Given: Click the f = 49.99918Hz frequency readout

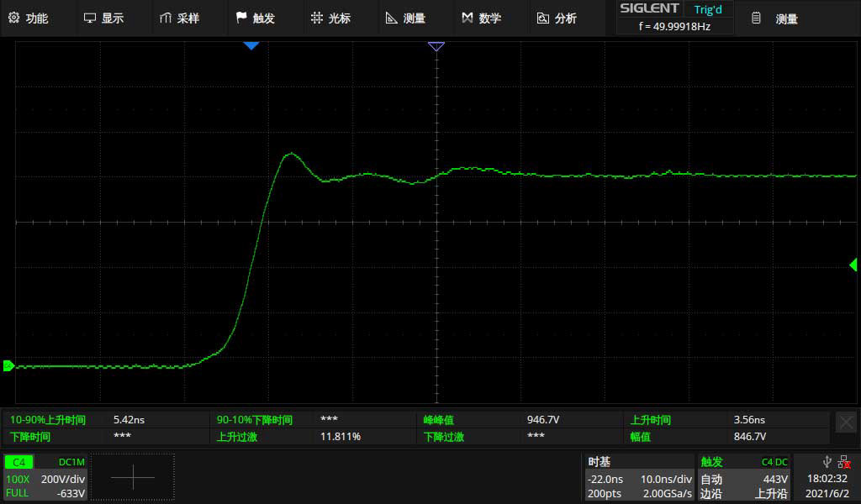Looking at the screenshot, I should click(x=675, y=26).
